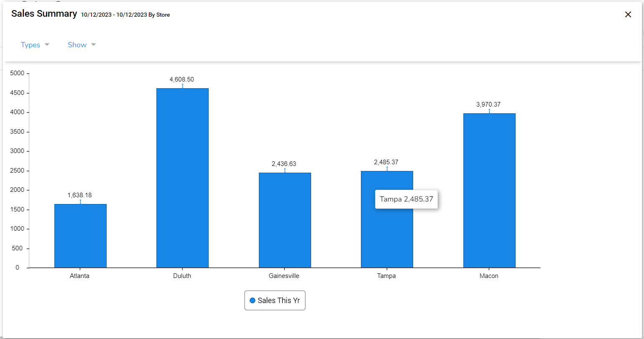Click the Tampa bar

[387, 219]
